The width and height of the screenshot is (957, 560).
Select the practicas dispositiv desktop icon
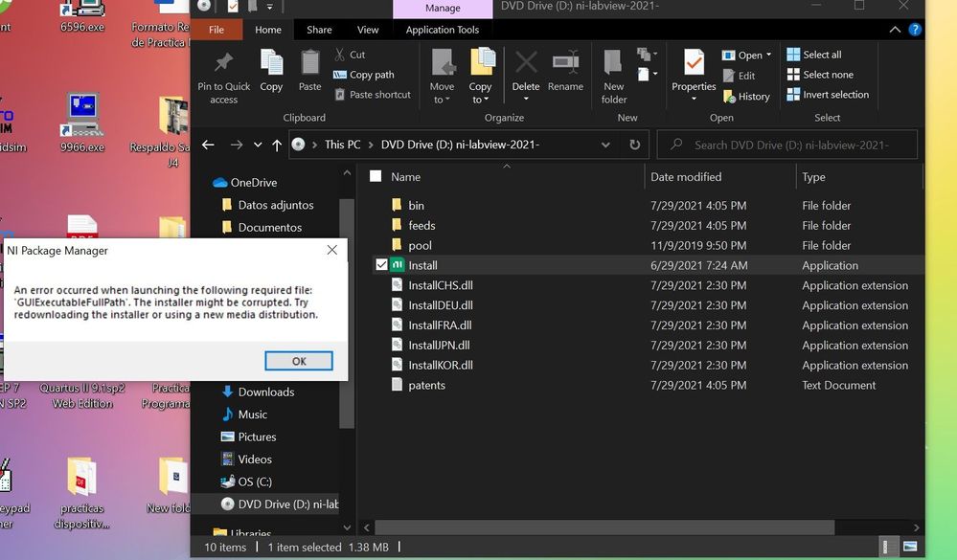81,493
